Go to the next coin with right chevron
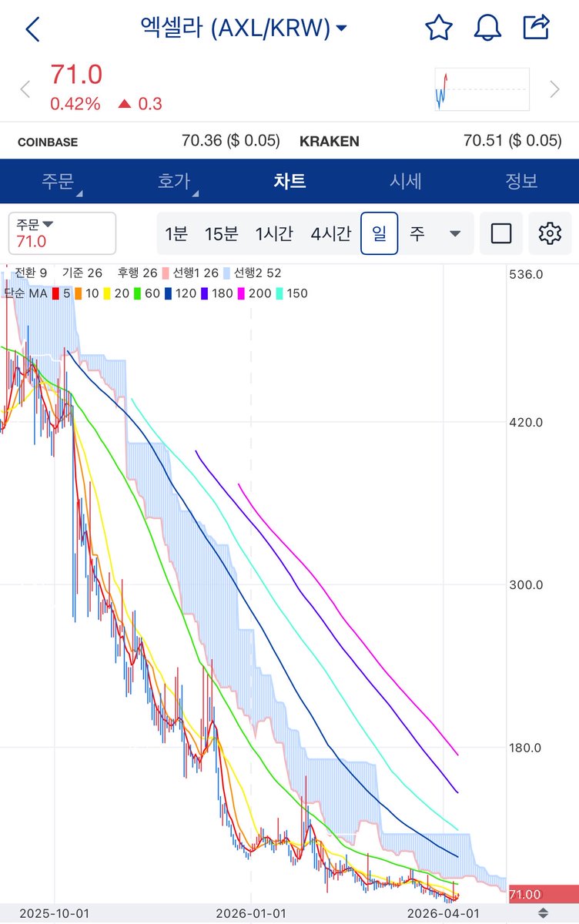579x924 pixels. point(554,89)
